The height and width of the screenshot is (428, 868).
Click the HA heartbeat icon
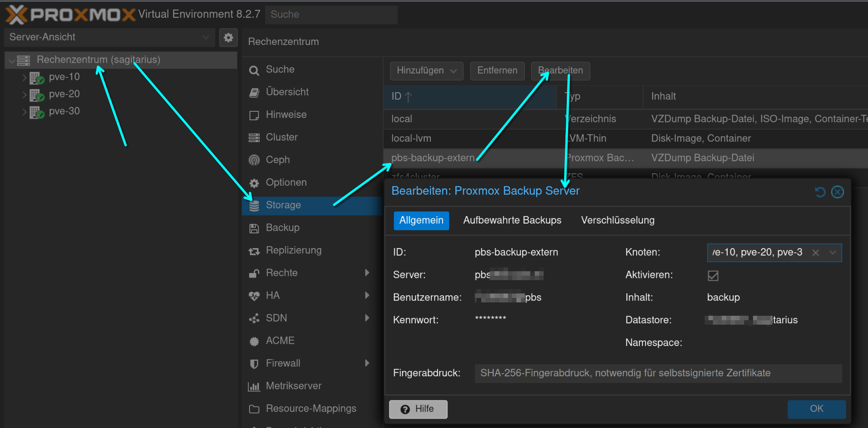tap(254, 296)
